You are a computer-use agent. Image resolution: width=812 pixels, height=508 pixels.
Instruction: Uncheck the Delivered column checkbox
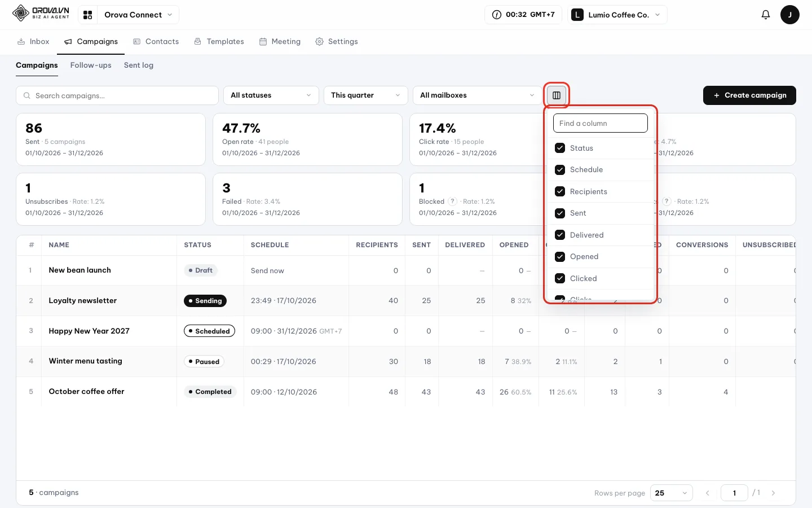(x=560, y=235)
